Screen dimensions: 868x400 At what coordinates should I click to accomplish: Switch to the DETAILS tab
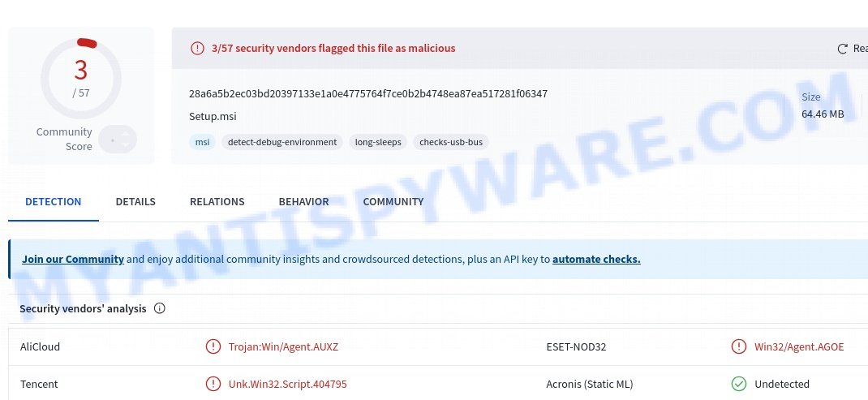(135, 202)
